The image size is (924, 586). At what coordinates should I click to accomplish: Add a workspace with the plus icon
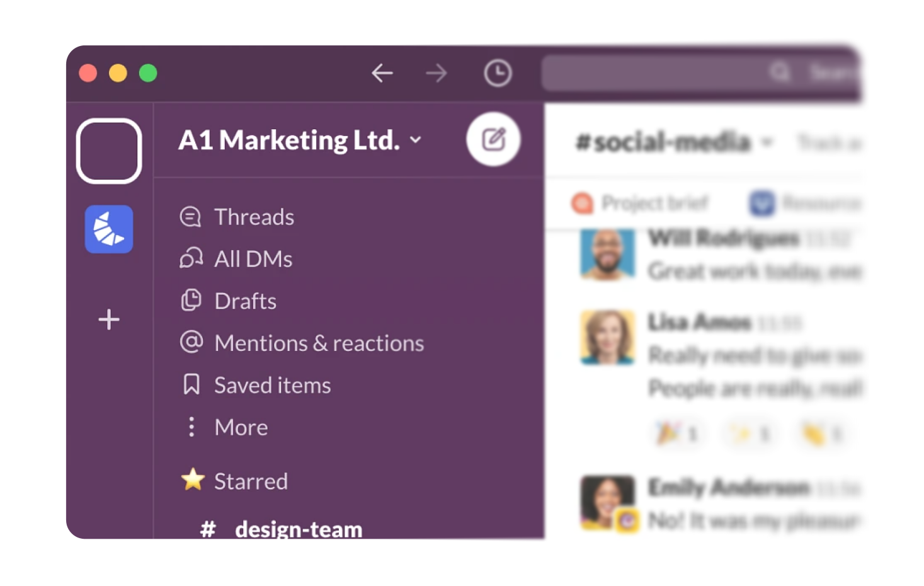(108, 319)
